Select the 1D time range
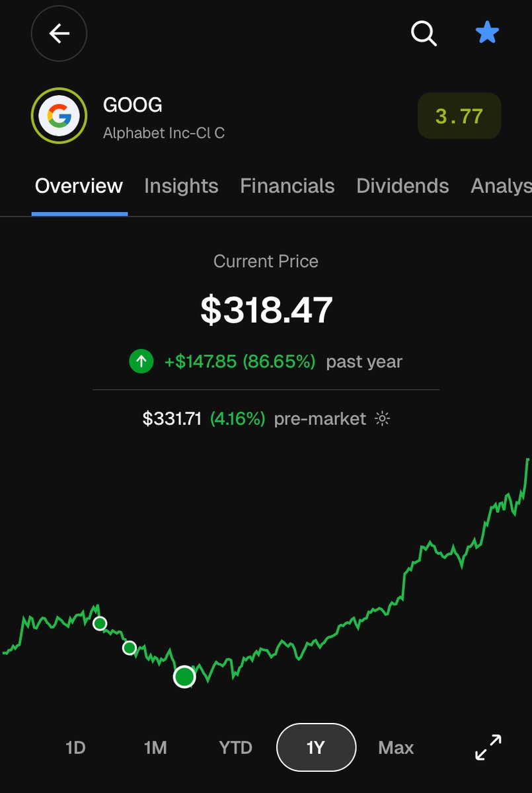This screenshot has height=793, width=532. tap(75, 747)
